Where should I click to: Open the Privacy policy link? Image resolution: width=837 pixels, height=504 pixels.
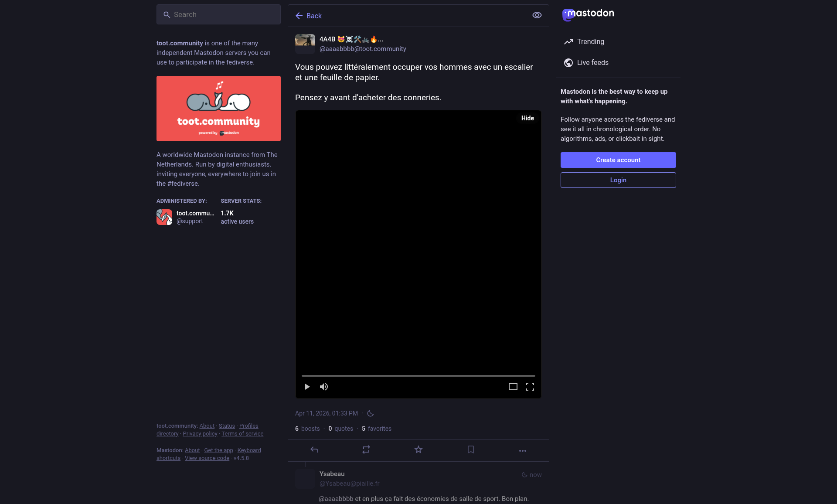200,434
